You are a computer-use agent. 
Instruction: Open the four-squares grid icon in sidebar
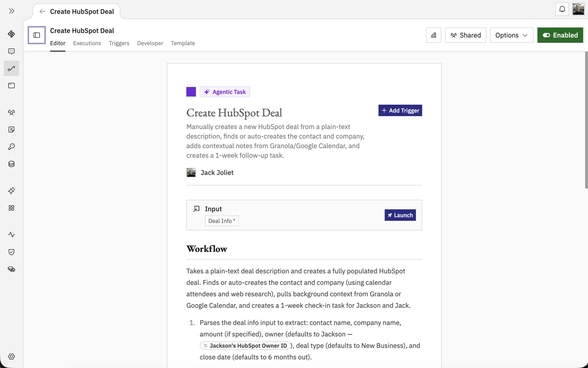coord(11,208)
